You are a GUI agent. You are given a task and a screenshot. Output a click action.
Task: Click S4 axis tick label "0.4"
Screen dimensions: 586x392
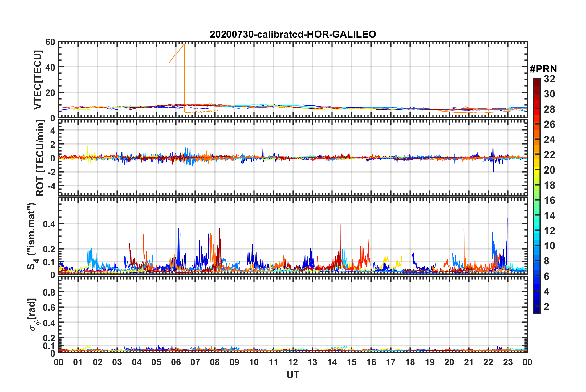pyautogui.click(x=49, y=224)
